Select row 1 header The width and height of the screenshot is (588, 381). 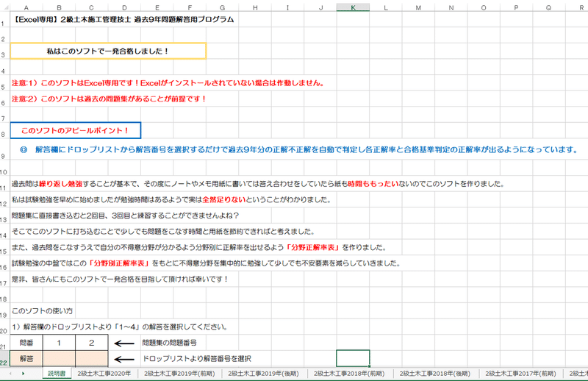[4, 20]
